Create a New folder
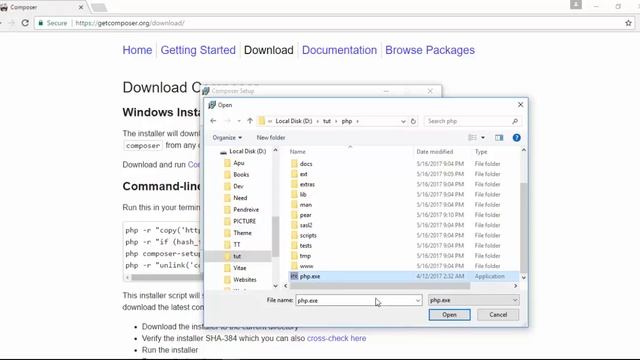 click(271, 138)
